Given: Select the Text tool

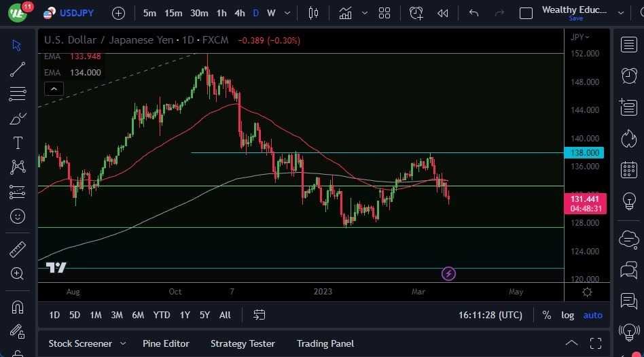Looking at the screenshot, I should [18, 143].
